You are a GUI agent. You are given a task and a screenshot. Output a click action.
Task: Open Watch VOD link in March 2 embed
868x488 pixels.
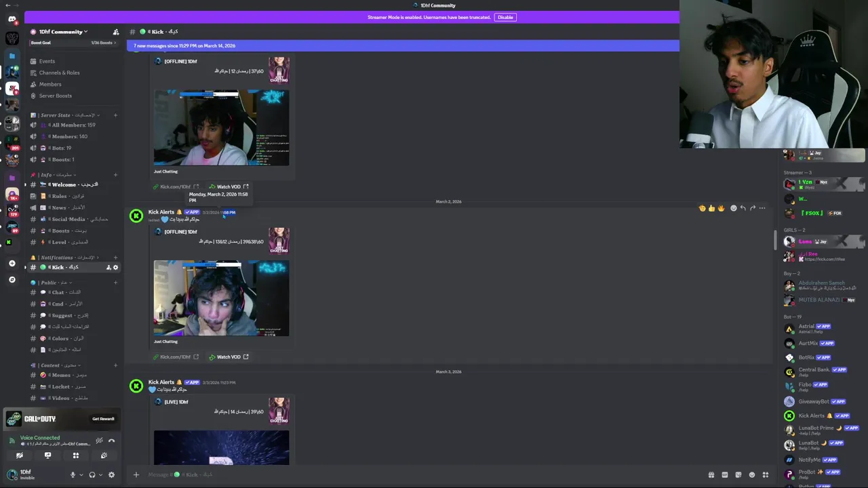click(x=229, y=357)
